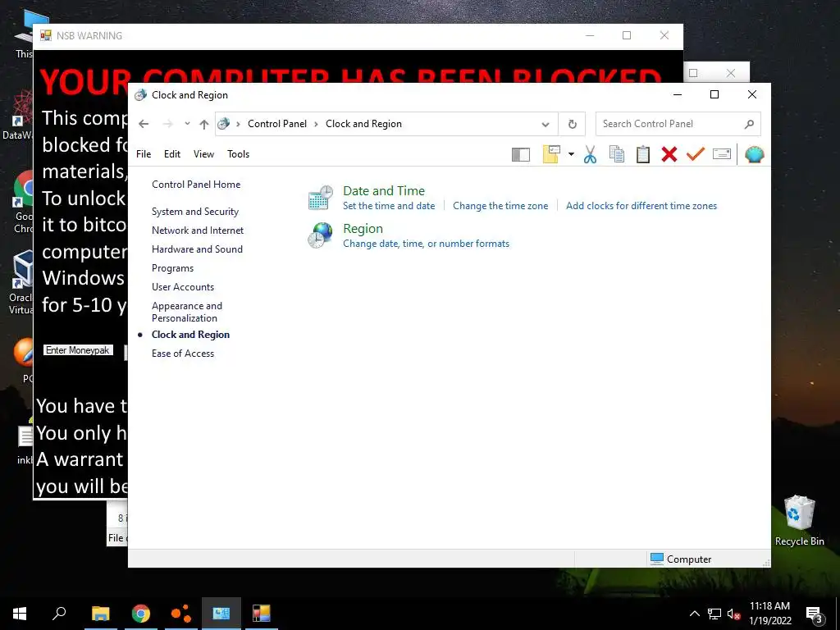
Task: Open the Region heading link
Action: (363, 229)
